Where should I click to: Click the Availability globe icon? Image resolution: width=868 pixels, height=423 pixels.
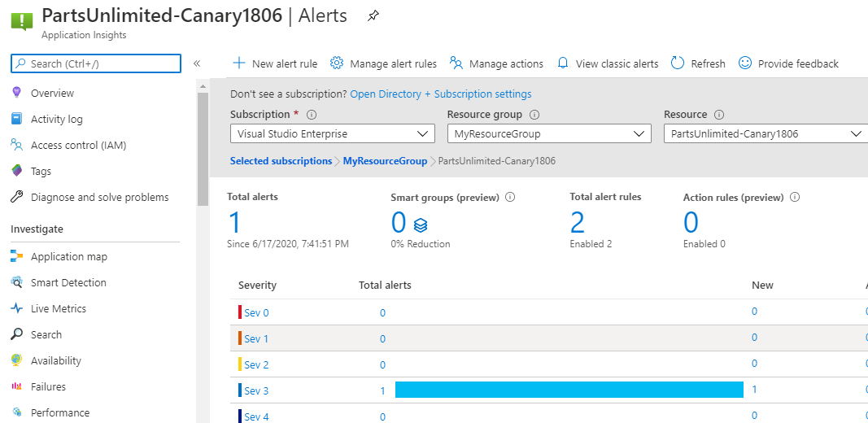[x=16, y=360]
